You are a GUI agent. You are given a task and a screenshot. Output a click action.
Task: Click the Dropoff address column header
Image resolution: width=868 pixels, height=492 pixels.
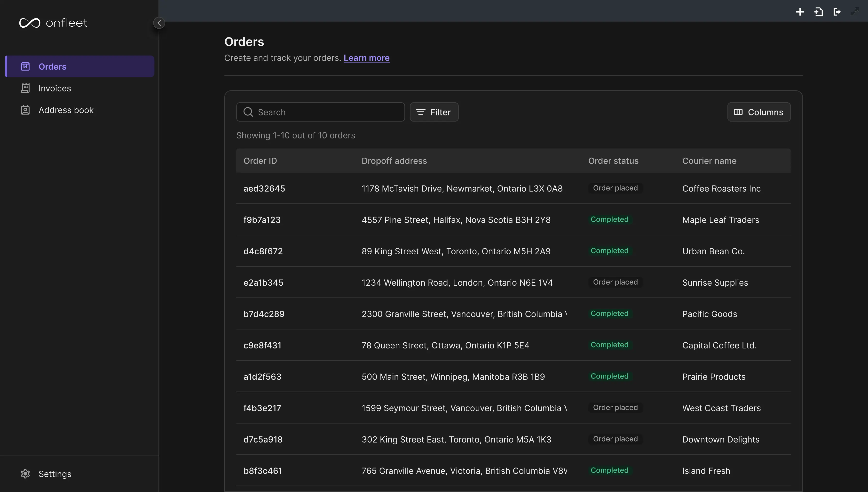[394, 161]
